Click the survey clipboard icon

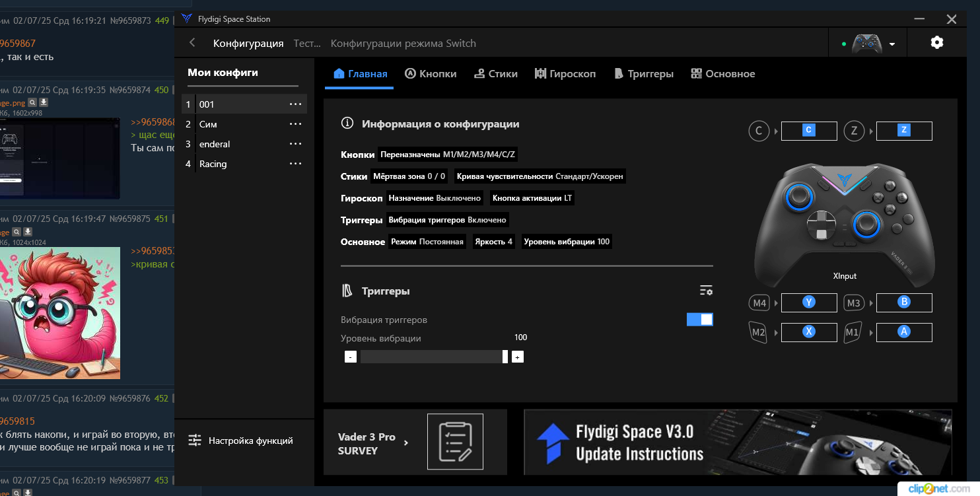point(455,442)
